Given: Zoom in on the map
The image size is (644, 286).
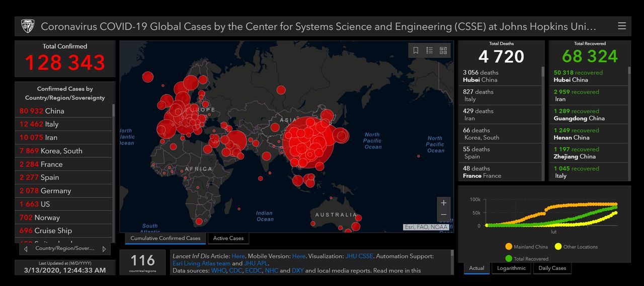Looking at the screenshot, I should pyautogui.click(x=443, y=203).
